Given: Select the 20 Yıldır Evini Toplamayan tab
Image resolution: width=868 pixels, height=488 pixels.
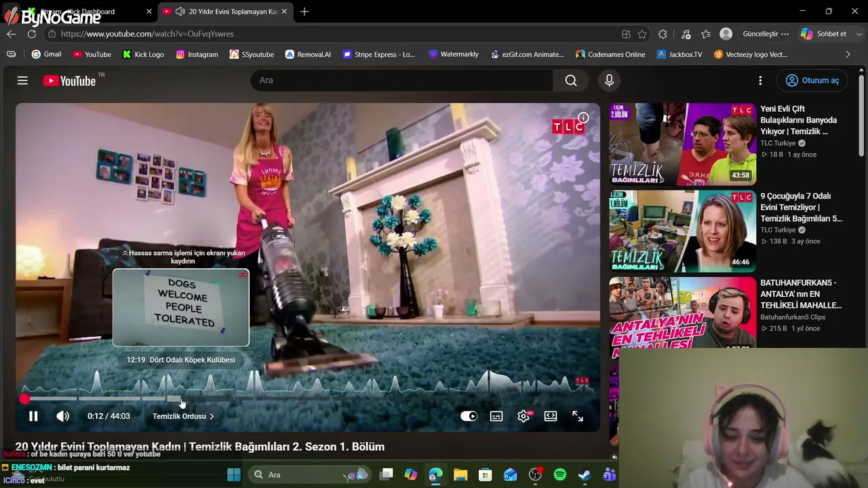Looking at the screenshot, I should [x=224, y=12].
